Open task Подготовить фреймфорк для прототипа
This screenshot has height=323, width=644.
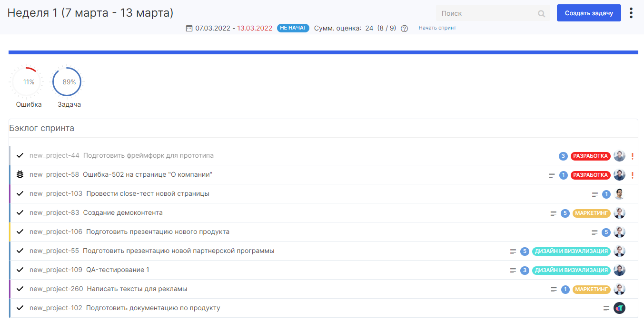click(x=149, y=155)
